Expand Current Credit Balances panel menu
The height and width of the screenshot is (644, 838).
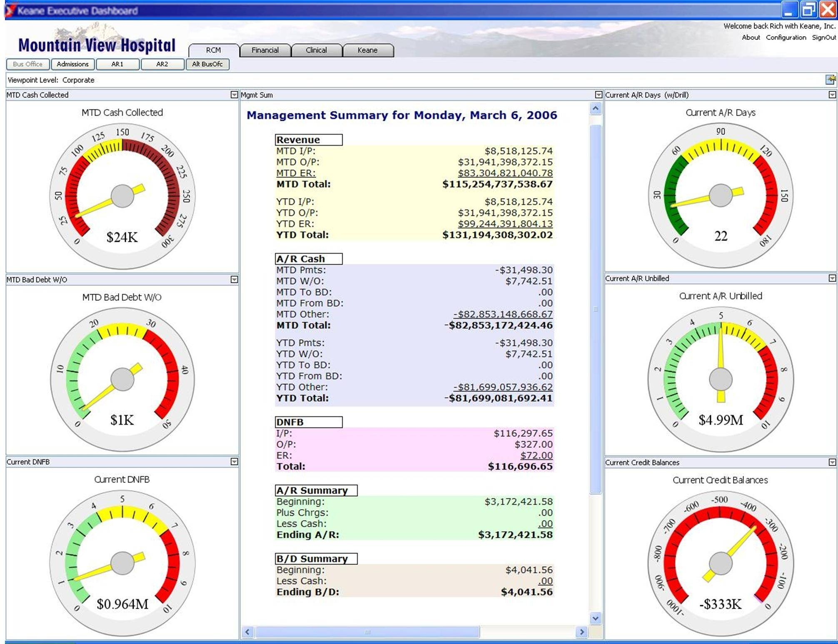click(832, 462)
